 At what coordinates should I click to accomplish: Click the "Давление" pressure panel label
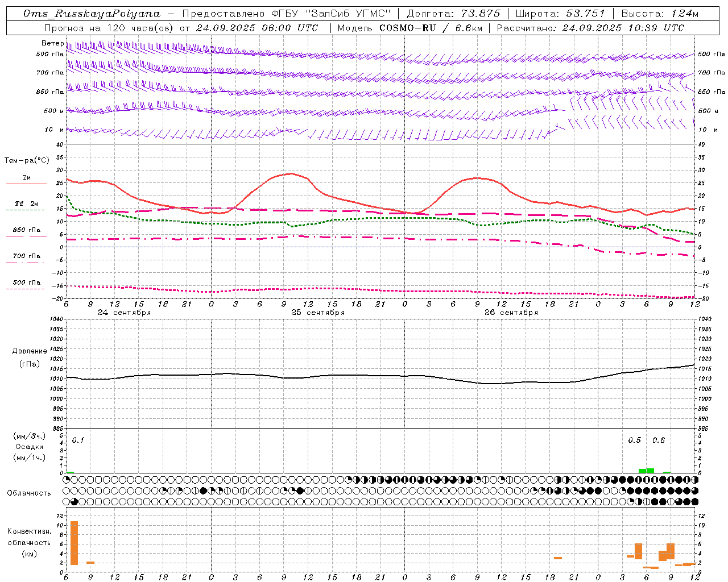[x=30, y=351]
